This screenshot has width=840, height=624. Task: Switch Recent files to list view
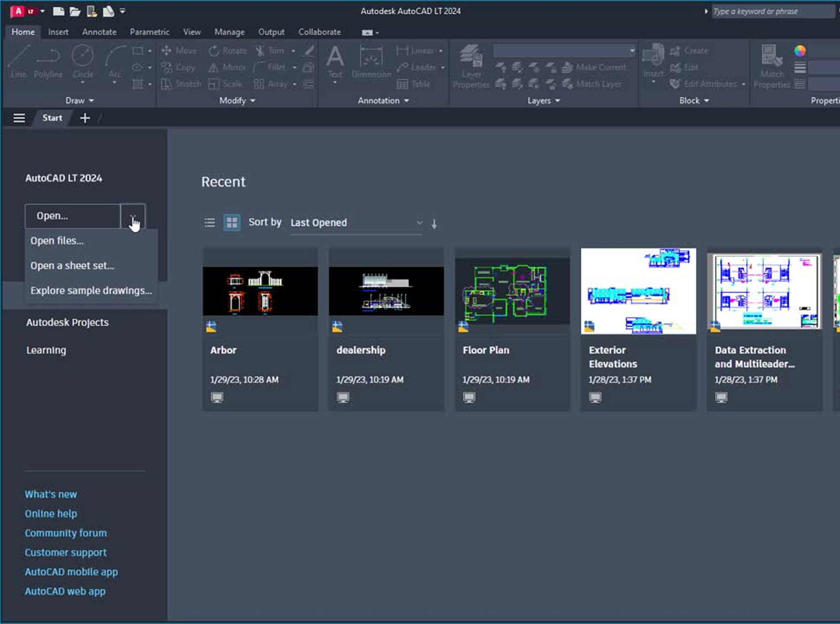pos(210,223)
